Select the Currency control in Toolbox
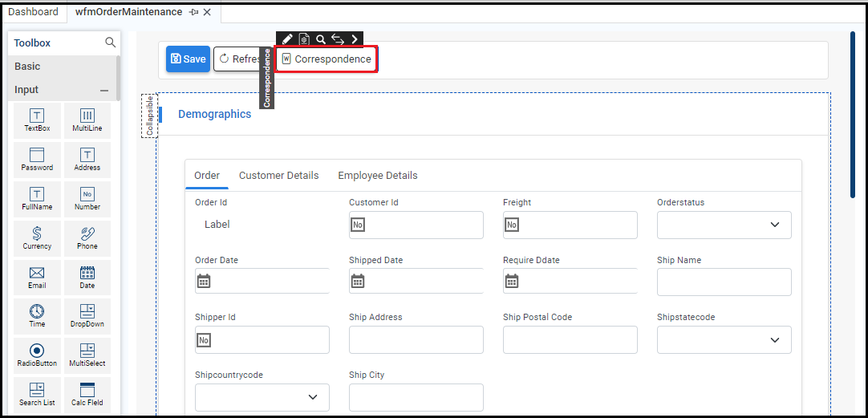868x418 pixels. (37, 238)
